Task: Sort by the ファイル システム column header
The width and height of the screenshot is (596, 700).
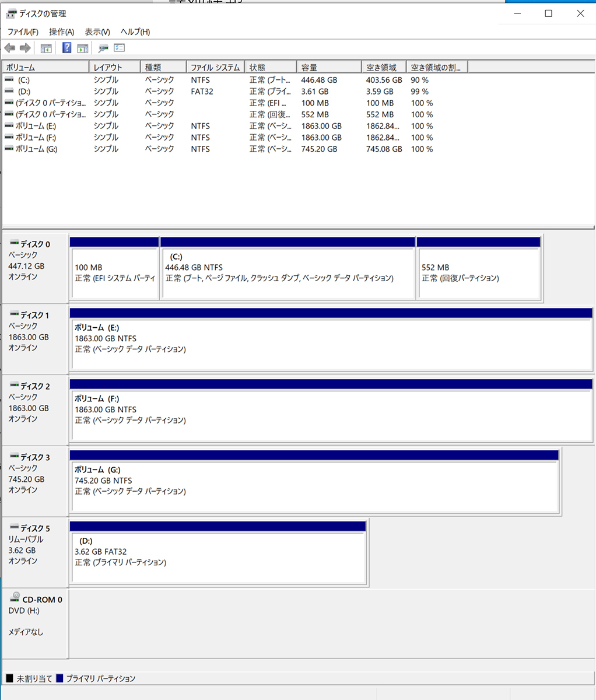Action: point(216,68)
